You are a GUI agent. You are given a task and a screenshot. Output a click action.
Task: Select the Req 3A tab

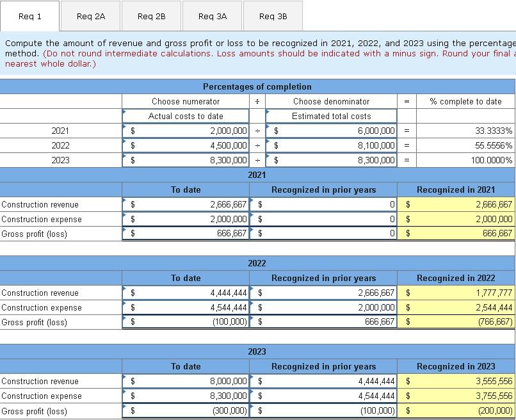213,16
